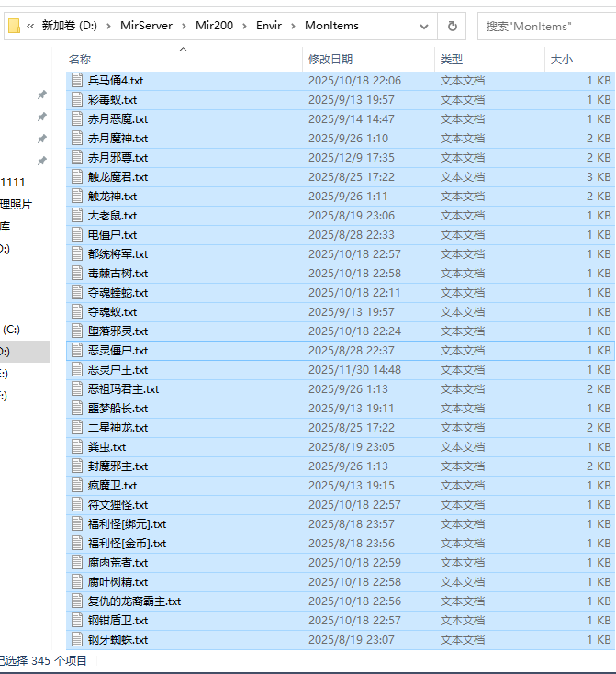Select the (C:) drive in the navigation pane
616x674 pixels.
[11, 330]
